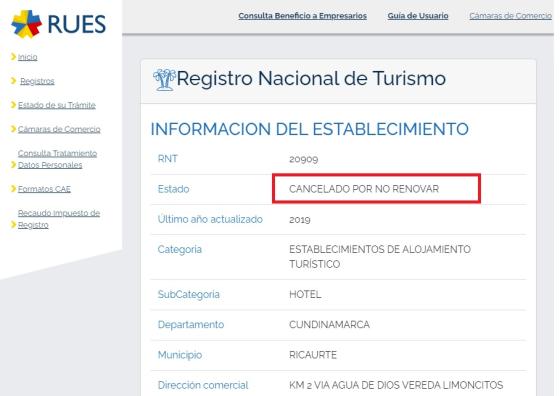Open Consulta Tratamiento Datos Personales
The image size is (560, 396).
[57, 159]
